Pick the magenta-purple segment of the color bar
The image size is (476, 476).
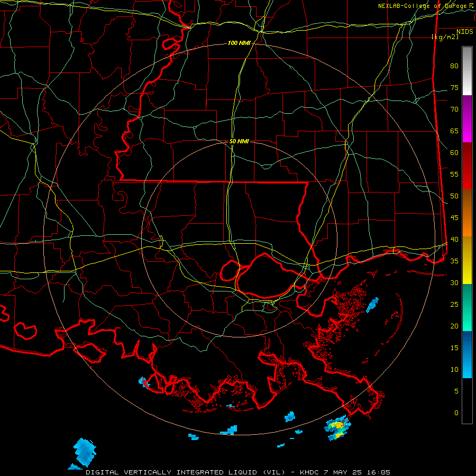click(x=467, y=118)
